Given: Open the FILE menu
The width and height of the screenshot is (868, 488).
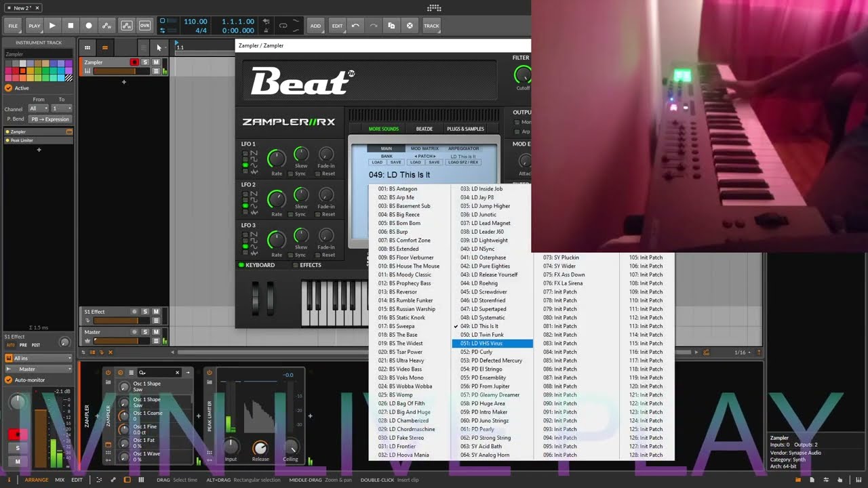Looking at the screenshot, I should tap(13, 26).
